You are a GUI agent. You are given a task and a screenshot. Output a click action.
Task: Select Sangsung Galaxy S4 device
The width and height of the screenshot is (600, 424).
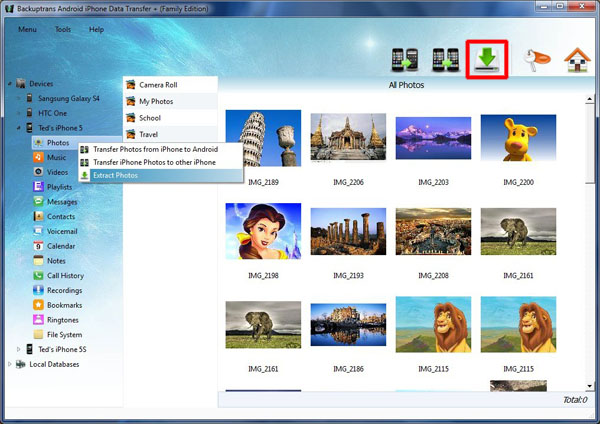68,98
